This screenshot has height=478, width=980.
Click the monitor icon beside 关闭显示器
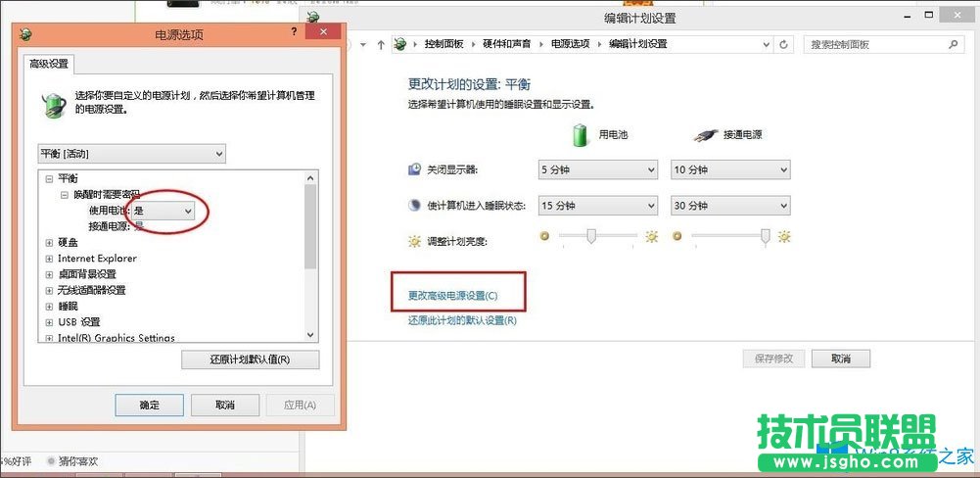click(414, 169)
